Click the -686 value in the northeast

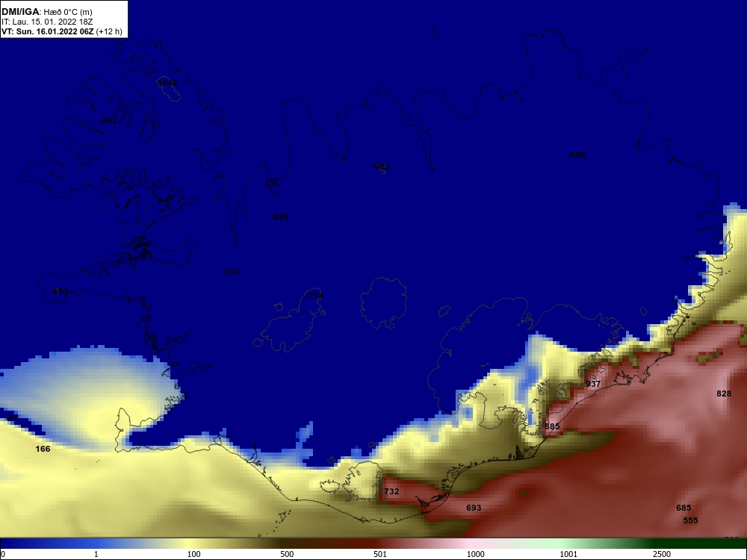click(x=577, y=155)
